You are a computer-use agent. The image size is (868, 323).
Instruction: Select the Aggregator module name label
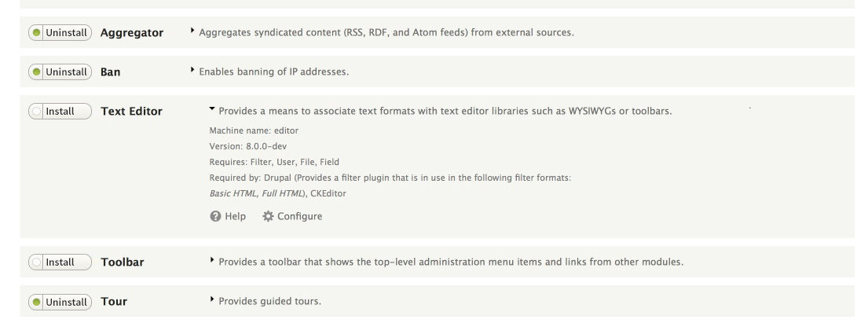[132, 33]
